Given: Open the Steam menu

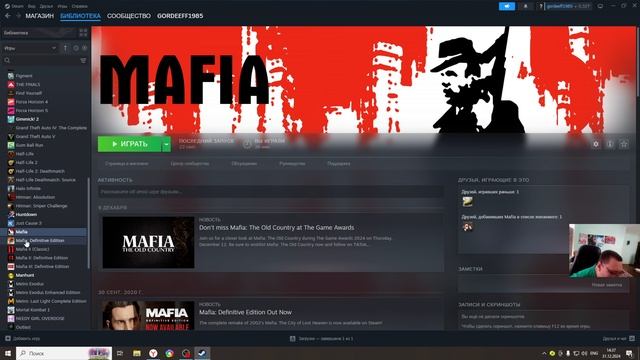Looking at the screenshot, I should click(x=14, y=6).
